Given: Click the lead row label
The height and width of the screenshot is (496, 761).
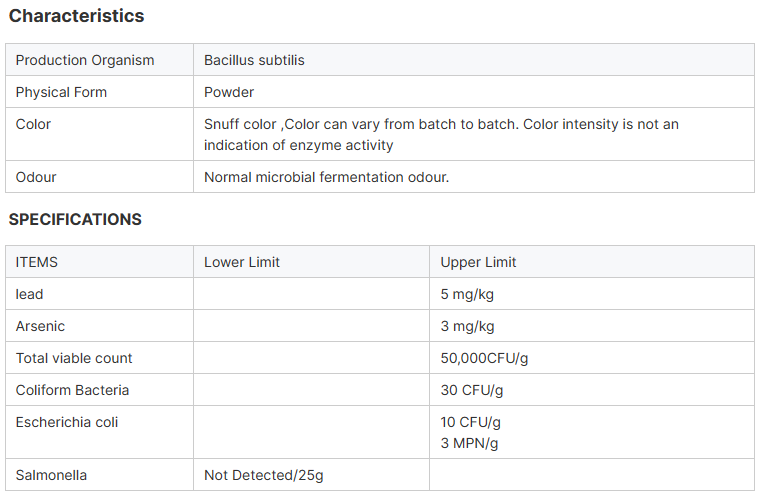Looking at the screenshot, I should [30, 294].
